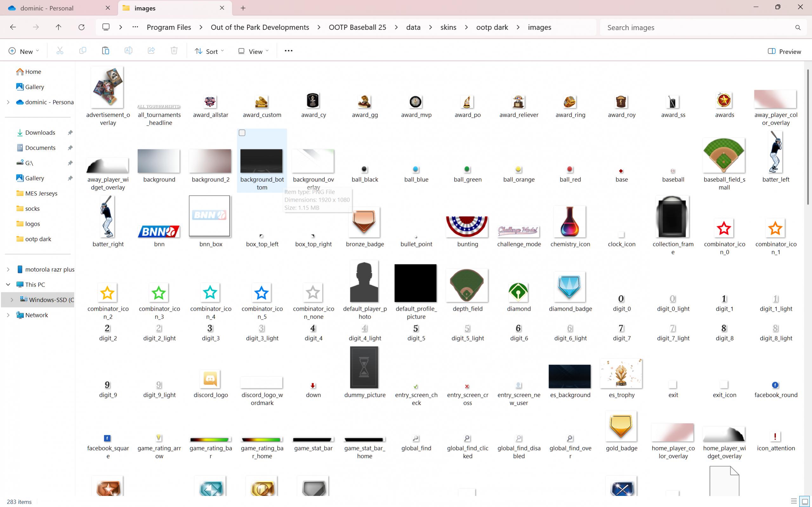Image resolution: width=812 pixels, height=507 pixels.
Task: Switch to large icons view in status bar
Action: pyautogui.click(x=805, y=501)
